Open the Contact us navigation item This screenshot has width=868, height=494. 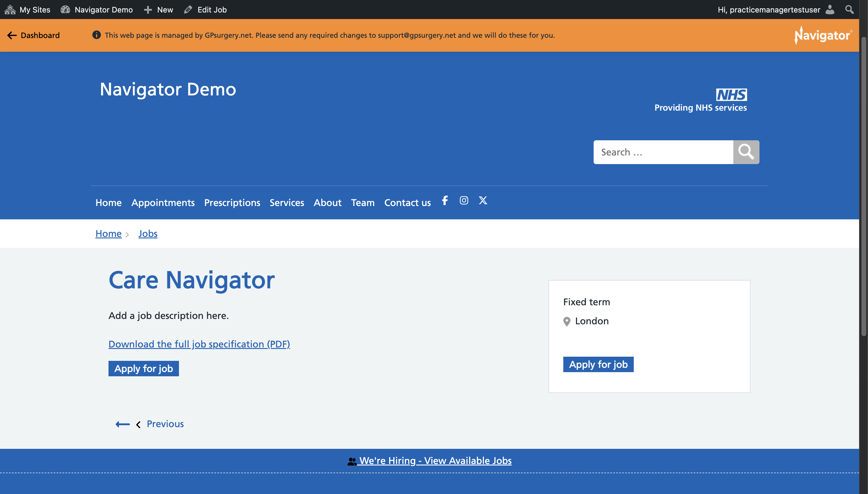coord(408,202)
